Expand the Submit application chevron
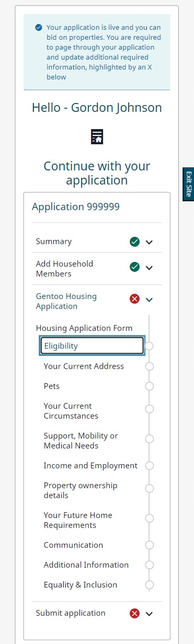194x644 pixels. (149, 614)
